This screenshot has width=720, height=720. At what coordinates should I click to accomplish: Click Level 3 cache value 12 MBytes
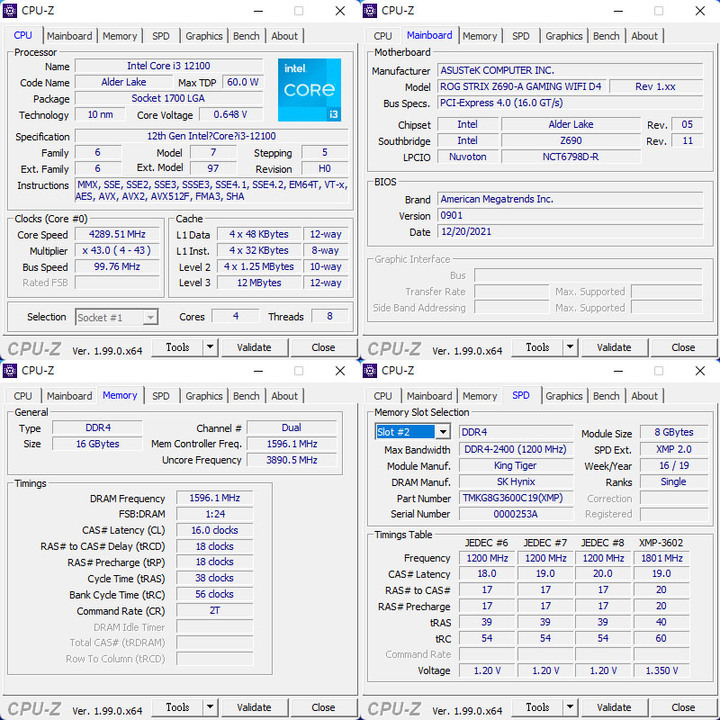tap(259, 283)
